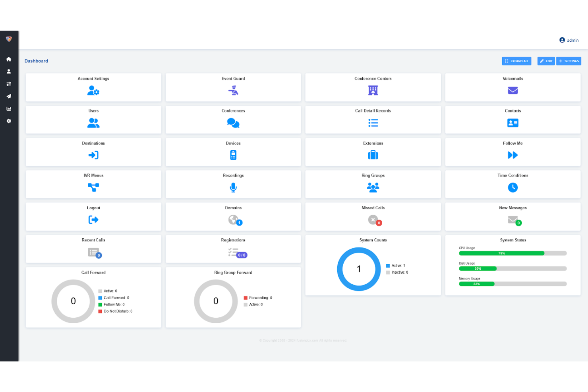
Task: Click the Logout door exit icon
Action: 93,220
